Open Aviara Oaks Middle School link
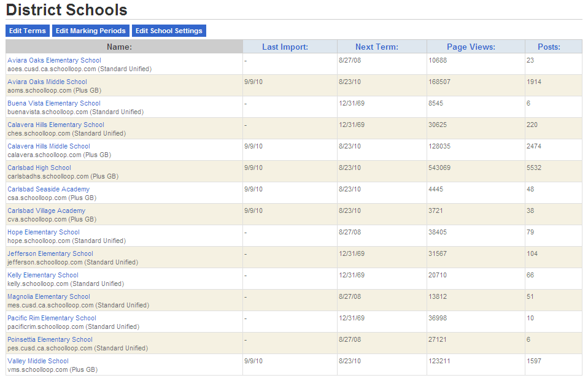This screenshot has width=588, height=386. (x=47, y=82)
